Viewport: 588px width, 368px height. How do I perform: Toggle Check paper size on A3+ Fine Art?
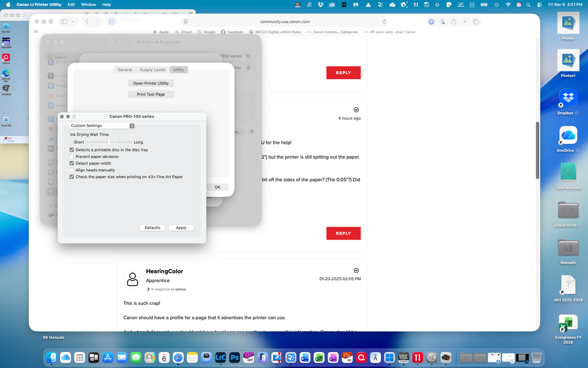point(72,177)
